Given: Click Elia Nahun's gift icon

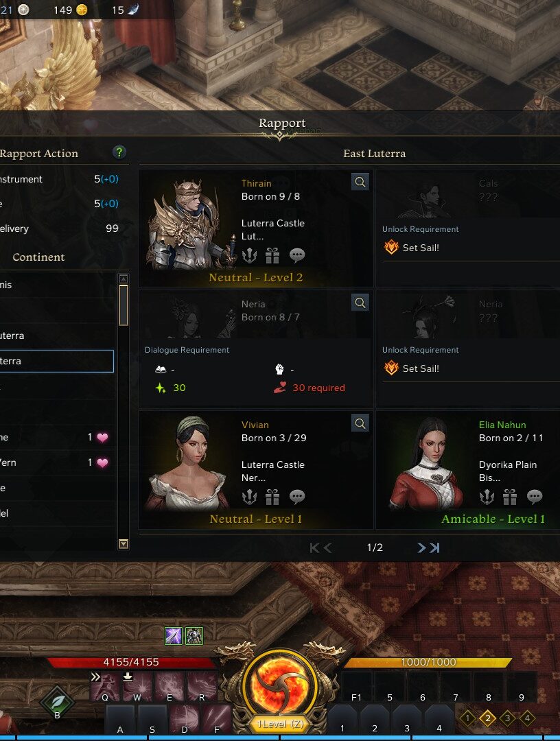Looking at the screenshot, I should tap(509, 497).
